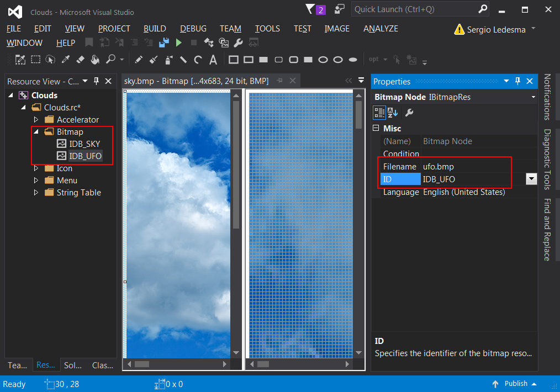Screen dimensions: 560x392
Task: Activate the Zoom magnifier tool
Action: point(110,60)
